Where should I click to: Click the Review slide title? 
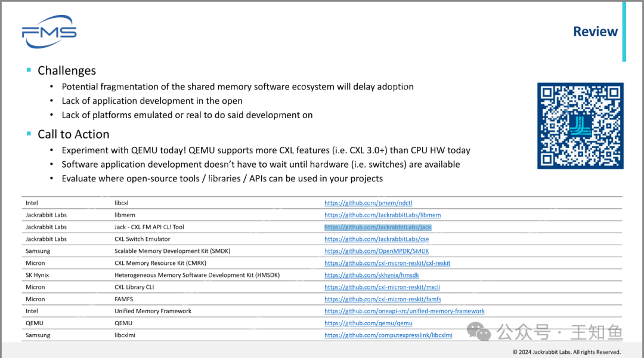(x=595, y=32)
